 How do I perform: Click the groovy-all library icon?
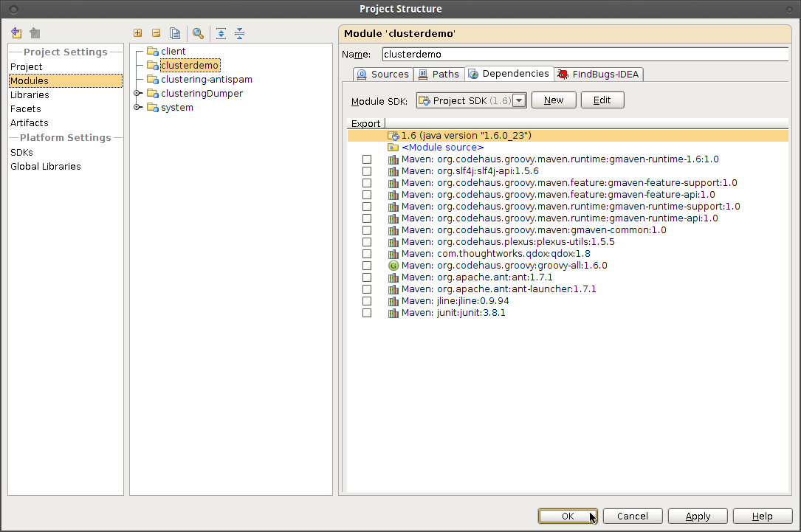click(393, 266)
